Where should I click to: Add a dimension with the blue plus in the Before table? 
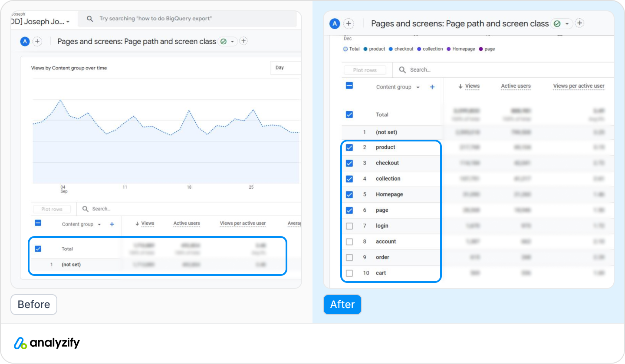point(112,224)
